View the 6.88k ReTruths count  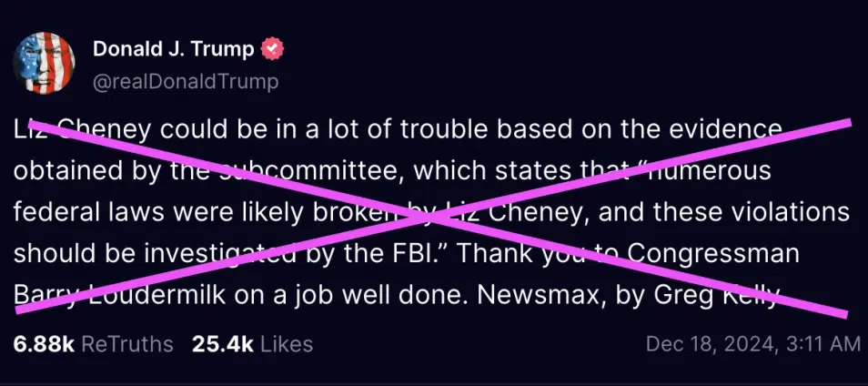44,344
